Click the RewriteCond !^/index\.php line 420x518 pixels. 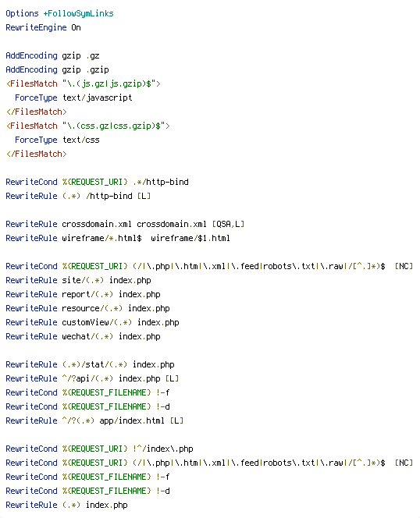100,449
